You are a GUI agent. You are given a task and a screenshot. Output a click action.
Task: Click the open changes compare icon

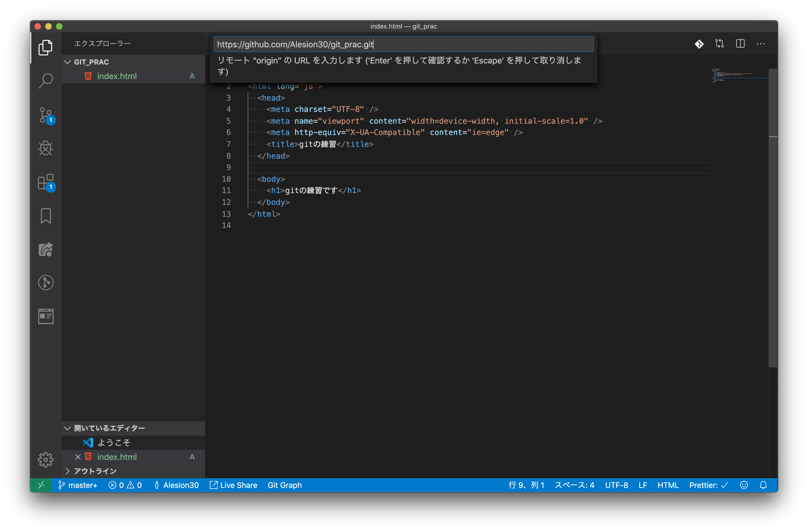point(719,44)
